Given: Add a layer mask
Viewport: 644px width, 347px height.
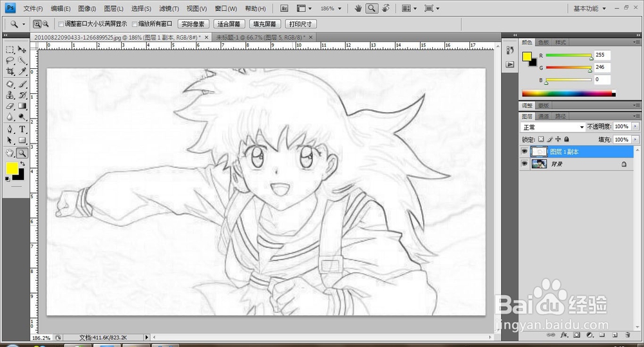Looking at the screenshot, I should tap(577, 335).
